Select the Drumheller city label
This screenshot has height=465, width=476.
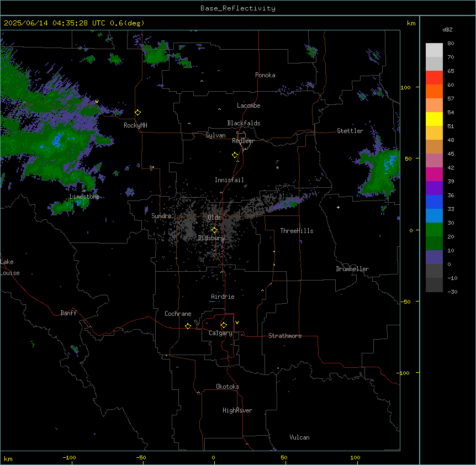(352, 269)
